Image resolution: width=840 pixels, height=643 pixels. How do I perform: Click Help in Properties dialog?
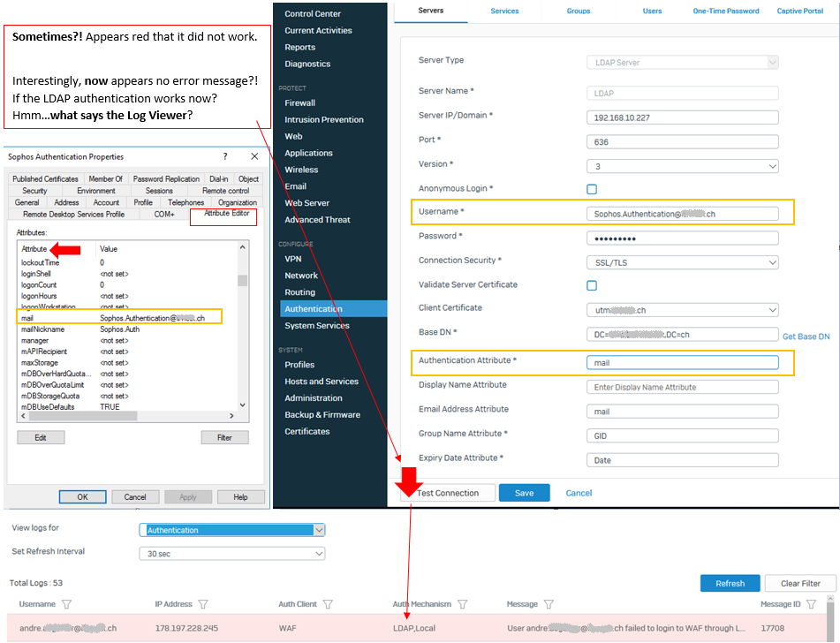click(x=240, y=497)
